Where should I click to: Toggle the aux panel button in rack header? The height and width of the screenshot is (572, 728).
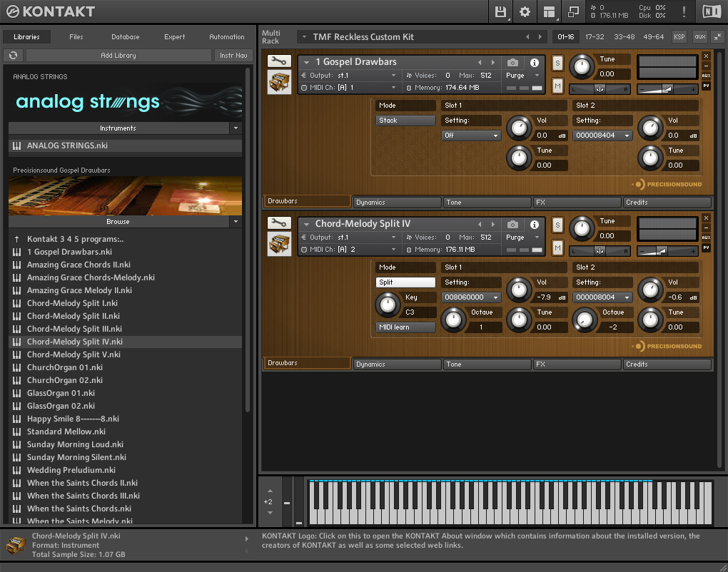[x=699, y=36]
